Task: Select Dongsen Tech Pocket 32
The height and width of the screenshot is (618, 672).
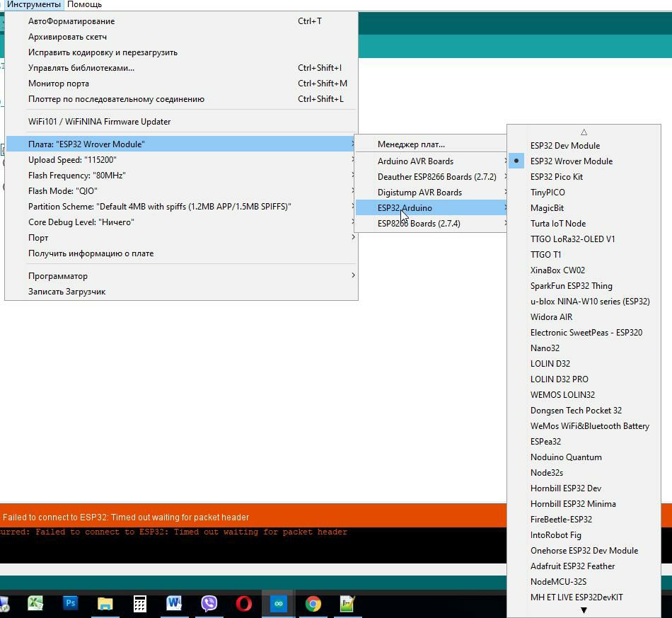Action: 584,411
